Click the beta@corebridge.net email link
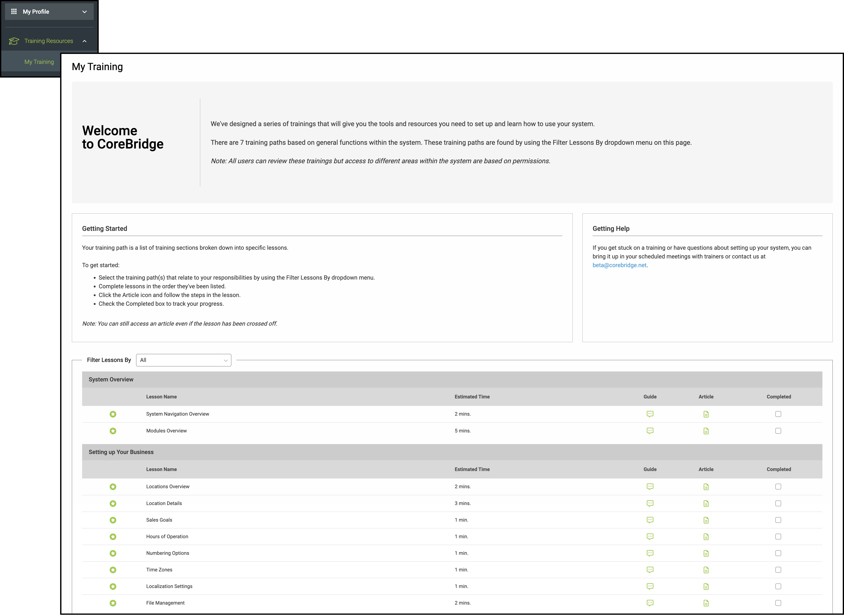Viewport: 844px width, 616px height. (x=619, y=265)
